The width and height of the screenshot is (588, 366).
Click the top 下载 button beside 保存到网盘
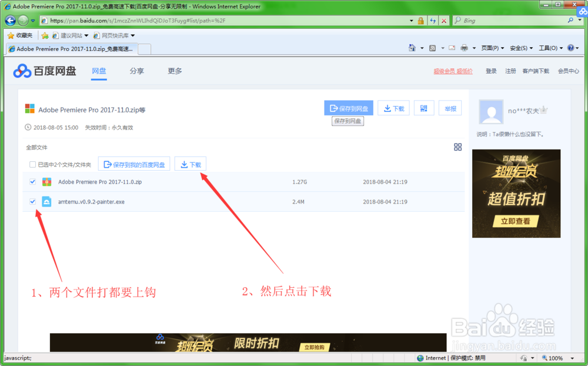tap(394, 108)
